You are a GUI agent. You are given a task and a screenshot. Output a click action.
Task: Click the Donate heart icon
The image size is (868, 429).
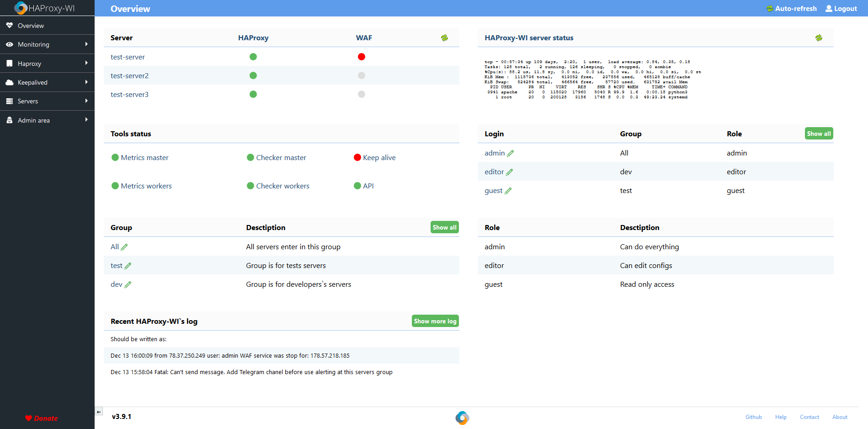28,418
